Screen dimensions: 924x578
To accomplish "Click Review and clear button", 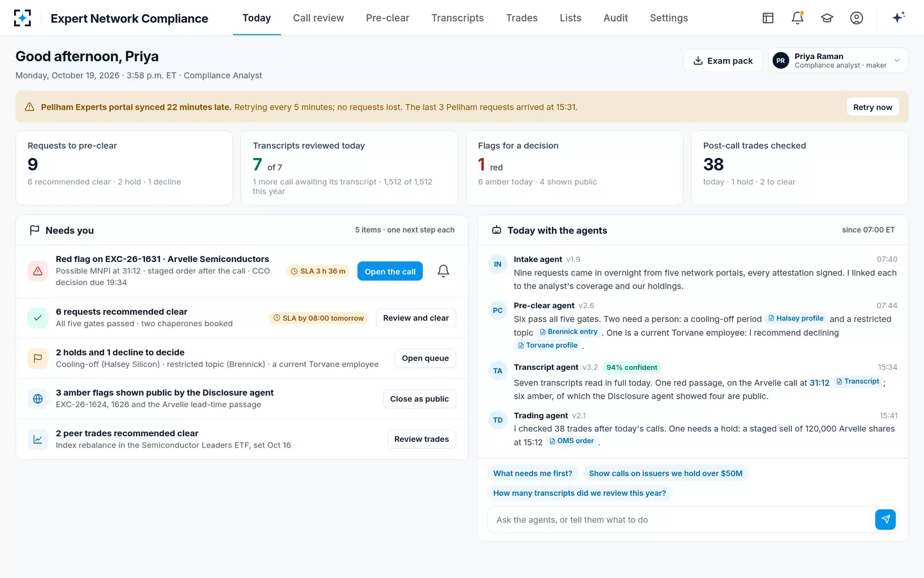I will point(416,318).
